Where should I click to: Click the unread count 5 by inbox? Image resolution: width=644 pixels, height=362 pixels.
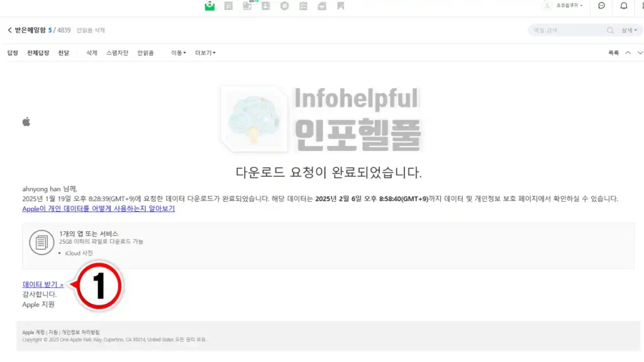(x=50, y=30)
